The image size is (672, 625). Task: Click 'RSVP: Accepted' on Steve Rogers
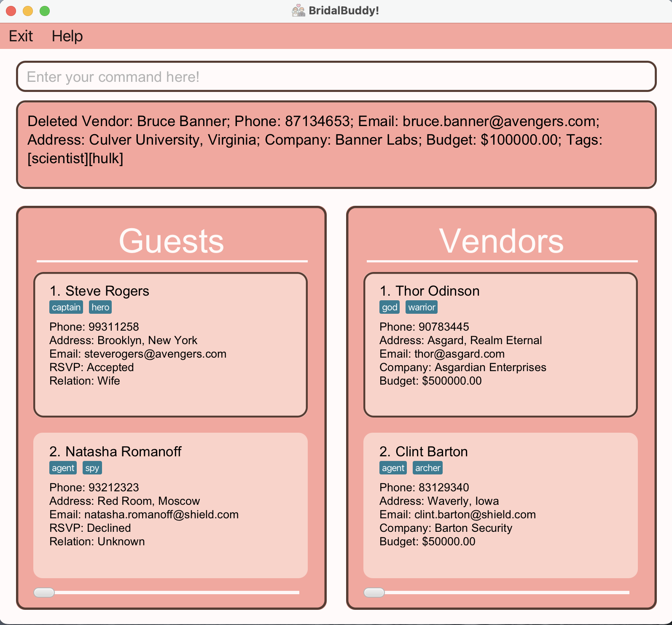(91, 367)
